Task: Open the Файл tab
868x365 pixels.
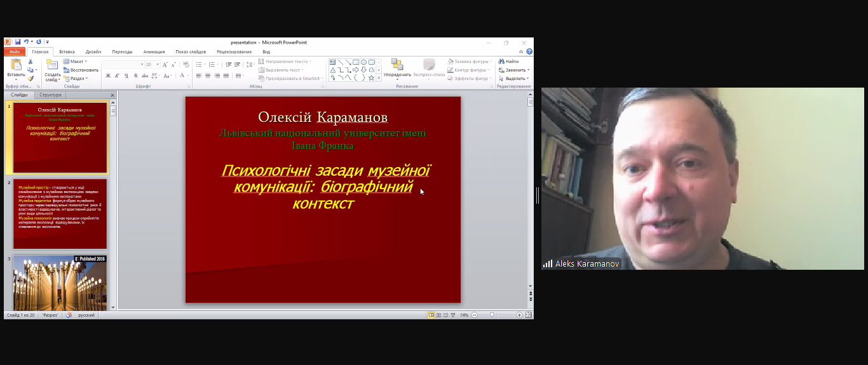Action: click(15, 51)
